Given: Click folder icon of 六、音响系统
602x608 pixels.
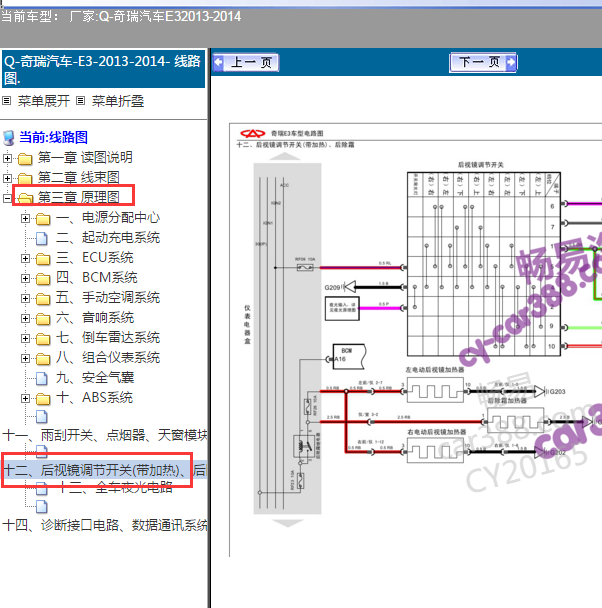Looking at the screenshot, I should [43, 319].
